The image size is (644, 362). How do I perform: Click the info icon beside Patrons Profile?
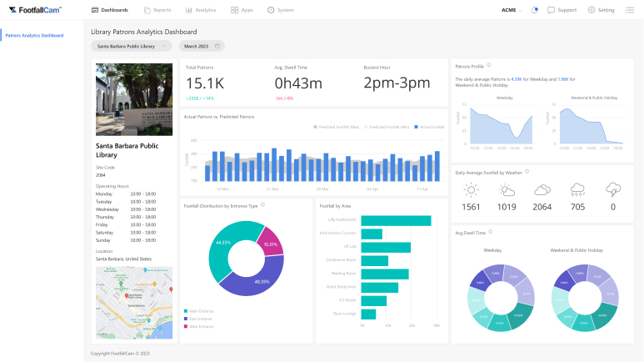click(489, 65)
